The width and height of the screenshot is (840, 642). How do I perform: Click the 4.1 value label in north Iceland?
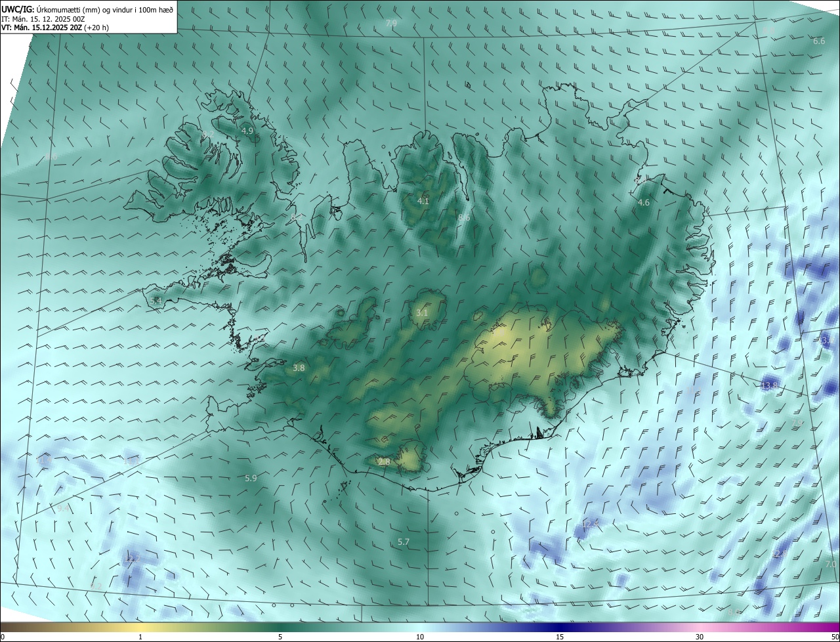(423, 201)
